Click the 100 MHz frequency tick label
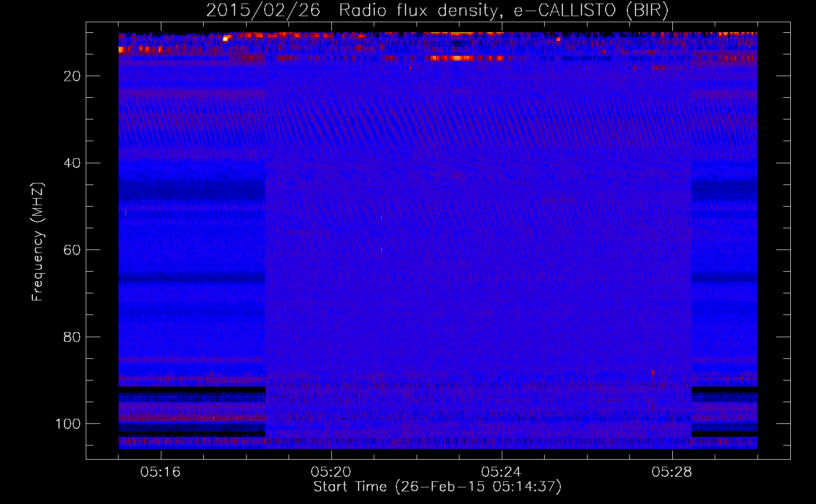 click(68, 424)
